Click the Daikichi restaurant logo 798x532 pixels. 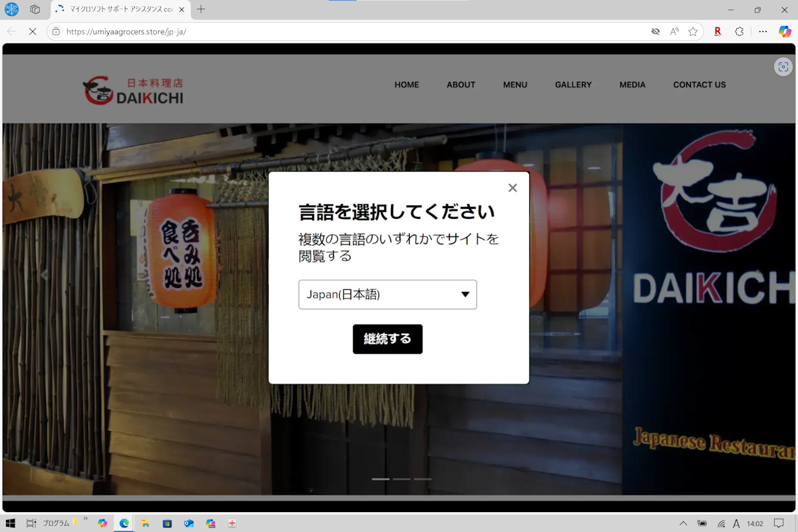pos(133,92)
